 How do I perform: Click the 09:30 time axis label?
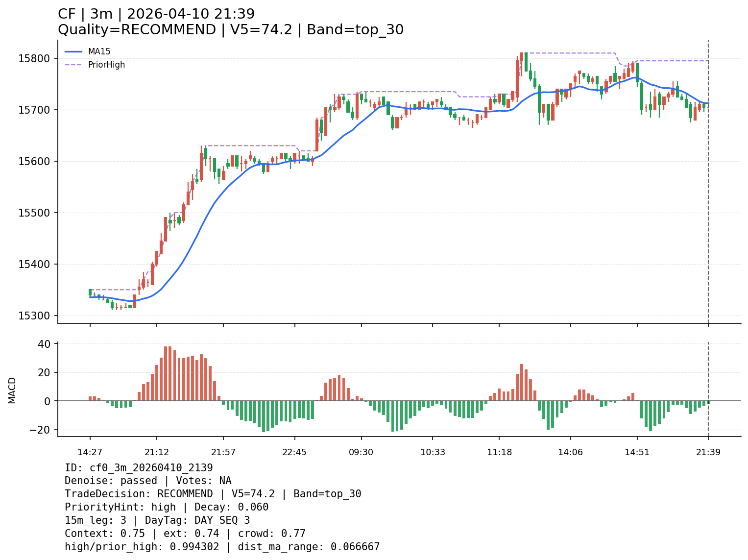(x=361, y=452)
